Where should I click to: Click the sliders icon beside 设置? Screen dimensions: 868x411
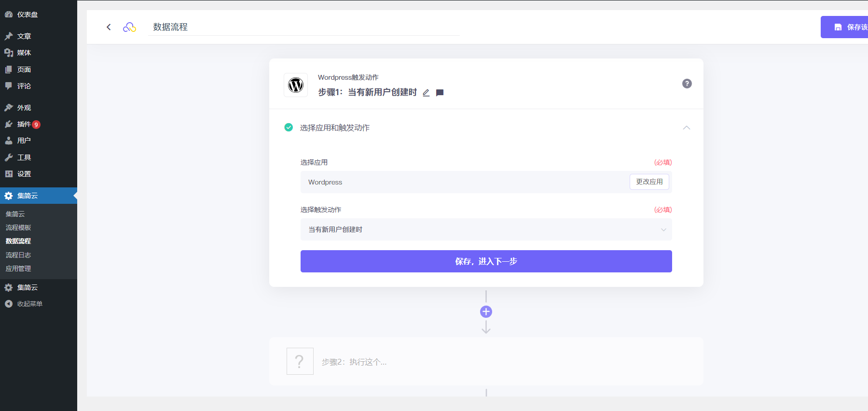9,174
